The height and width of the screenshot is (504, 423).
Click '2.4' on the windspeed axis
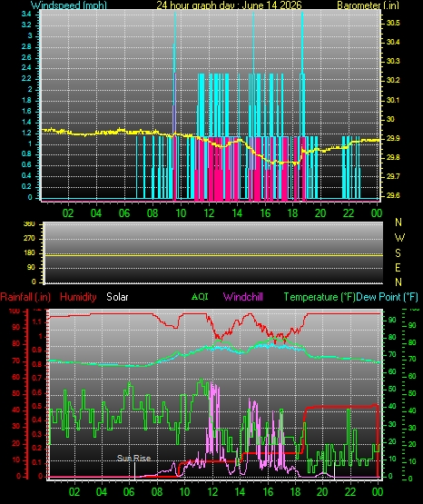point(26,67)
